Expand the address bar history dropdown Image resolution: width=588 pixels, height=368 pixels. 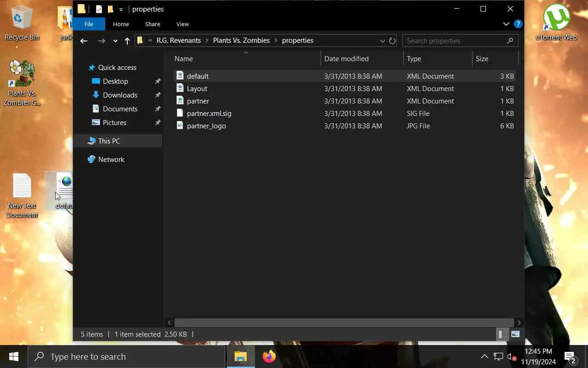pos(382,40)
